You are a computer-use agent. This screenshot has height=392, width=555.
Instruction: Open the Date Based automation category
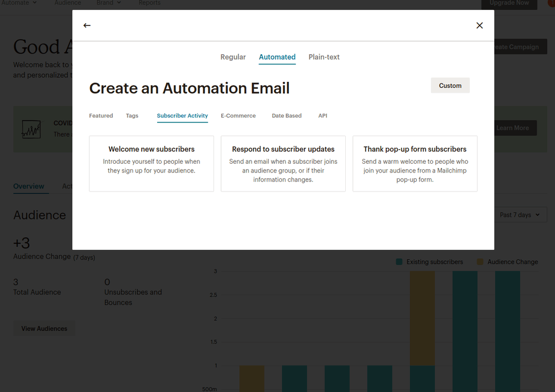coord(287,116)
